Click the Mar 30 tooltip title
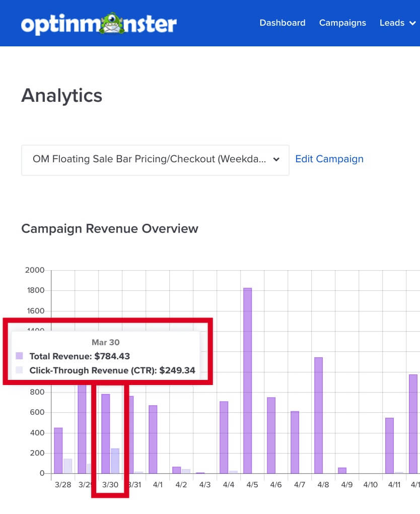 pos(105,342)
